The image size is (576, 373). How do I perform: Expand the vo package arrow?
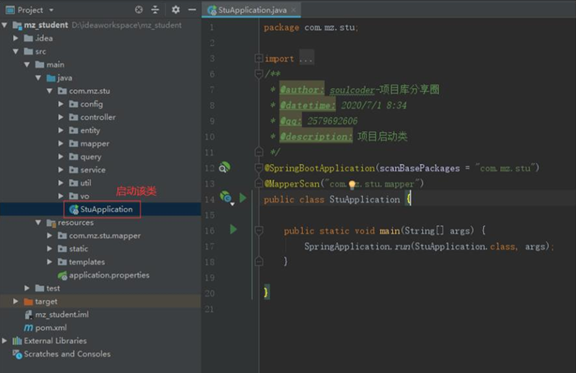coord(61,196)
